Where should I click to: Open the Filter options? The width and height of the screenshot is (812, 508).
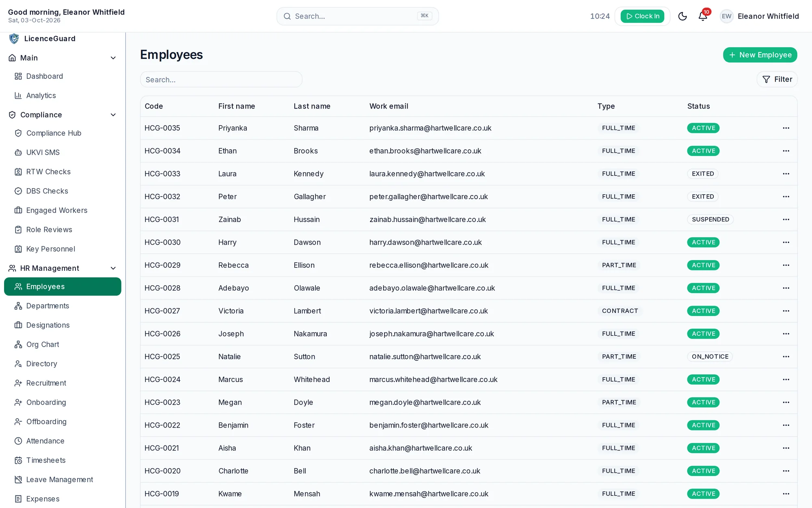(777, 79)
